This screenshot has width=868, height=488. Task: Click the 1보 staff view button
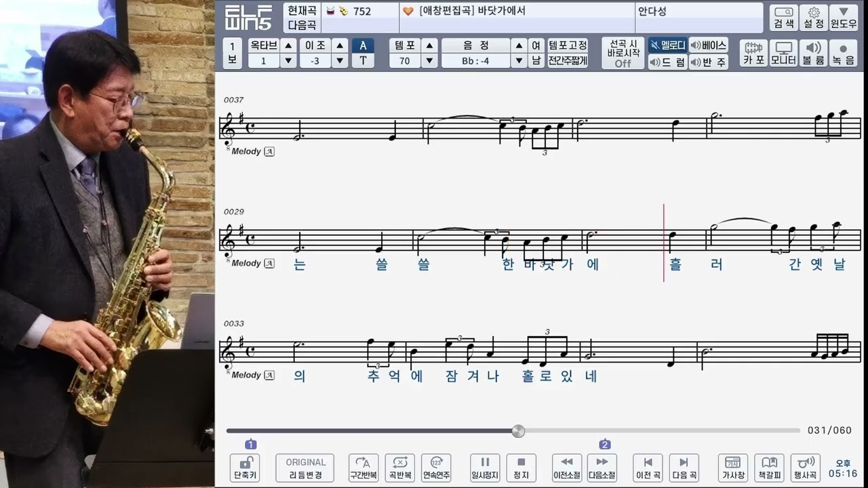[232, 53]
